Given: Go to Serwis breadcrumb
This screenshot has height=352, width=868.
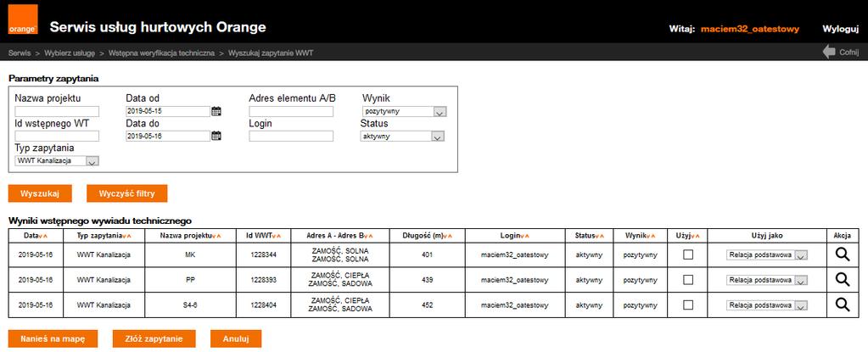Looking at the screenshot, I should pos(20,53).
